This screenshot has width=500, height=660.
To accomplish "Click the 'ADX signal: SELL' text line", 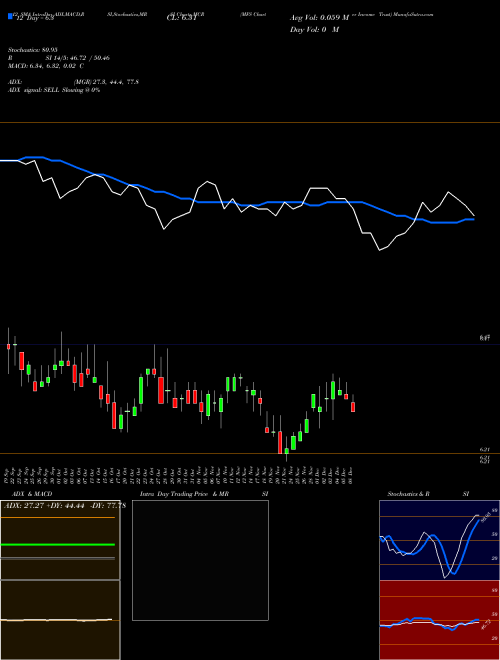I will click(54, 90).
